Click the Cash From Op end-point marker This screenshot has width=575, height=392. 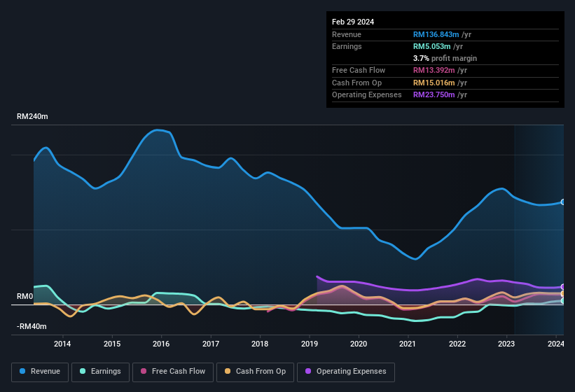point(562,294)
